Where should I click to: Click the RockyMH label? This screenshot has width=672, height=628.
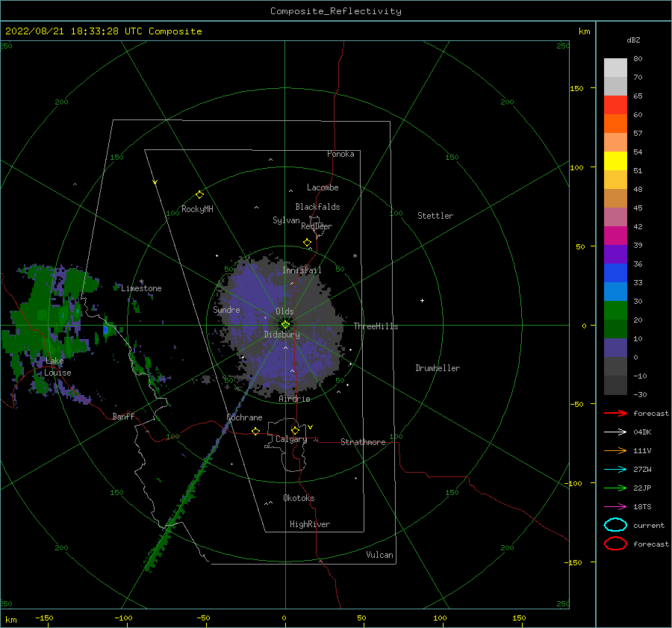click(197, 209)
